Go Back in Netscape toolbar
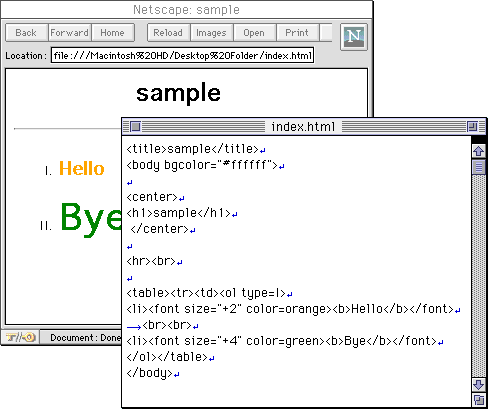Screen dimensions: 488x409 pos(27,33)
